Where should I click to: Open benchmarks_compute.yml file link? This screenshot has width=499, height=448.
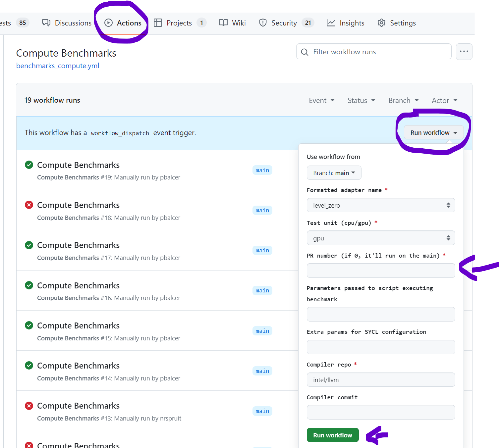tap(58, 66)
